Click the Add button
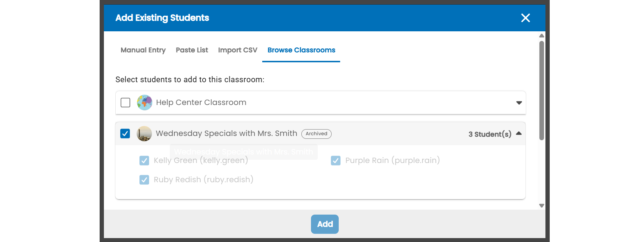 pyautogui.click(x=325, y=224)
